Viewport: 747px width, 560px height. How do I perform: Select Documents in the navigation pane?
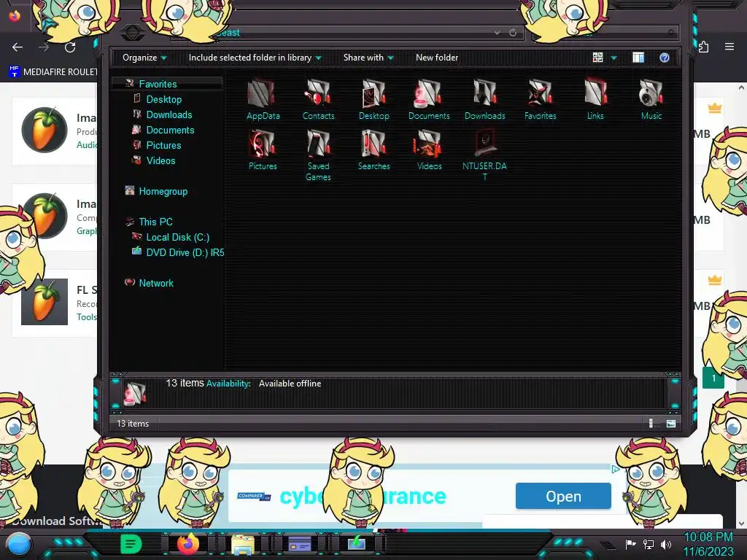tap(170, 130)
